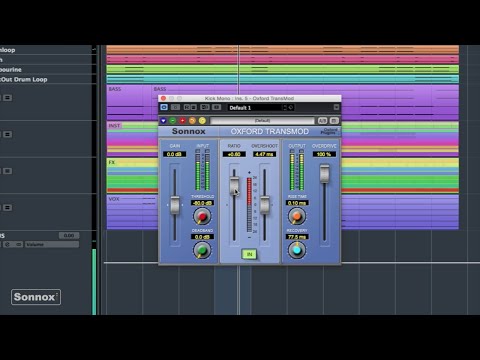Open the Volume automation parameter dropdown
480x360 pixels.
pos(52,244)
